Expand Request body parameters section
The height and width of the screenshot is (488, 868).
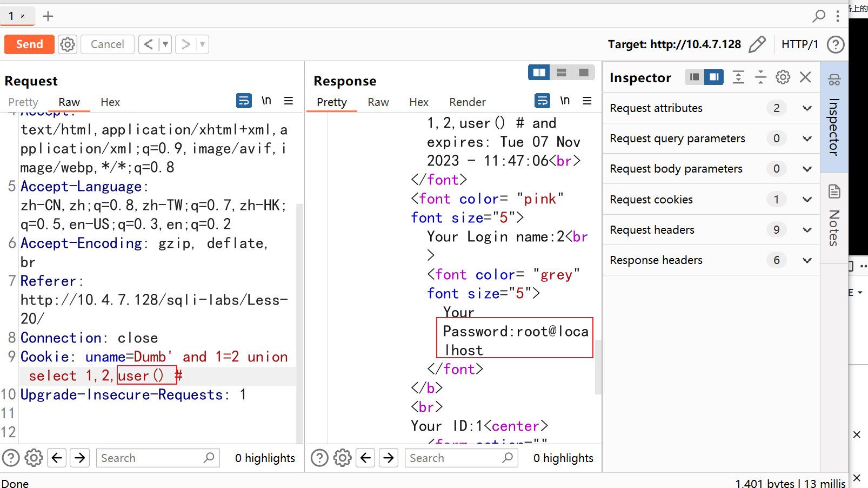711,169
